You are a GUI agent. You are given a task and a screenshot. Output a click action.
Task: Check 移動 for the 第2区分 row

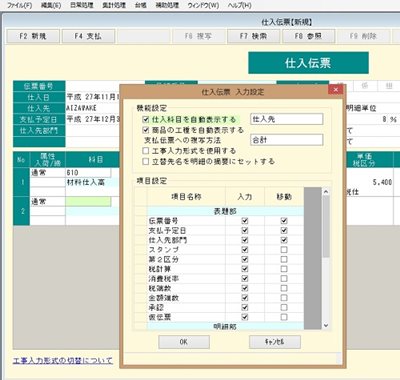pyautogui.click(x=284, y=259)
